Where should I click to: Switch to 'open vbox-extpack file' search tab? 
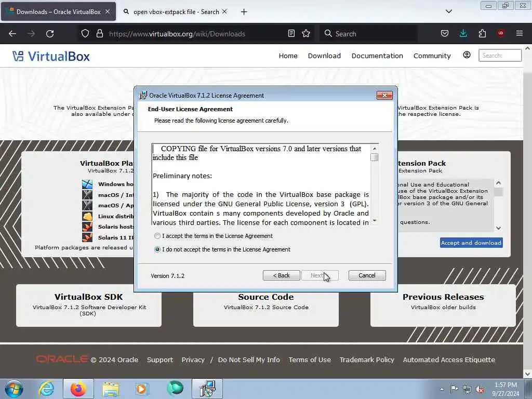tap(176, 11)
